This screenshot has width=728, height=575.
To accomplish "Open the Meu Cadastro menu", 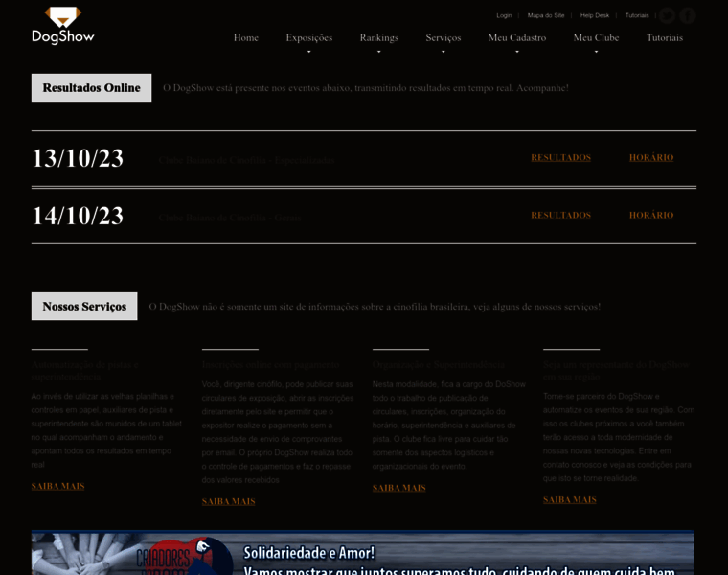I will tap(517, 38).
